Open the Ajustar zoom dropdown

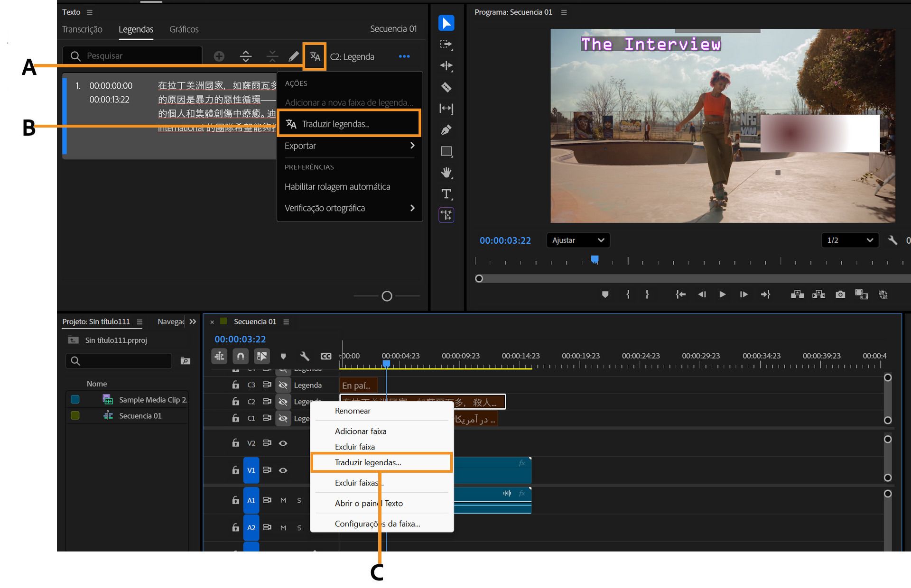point(577,240)
